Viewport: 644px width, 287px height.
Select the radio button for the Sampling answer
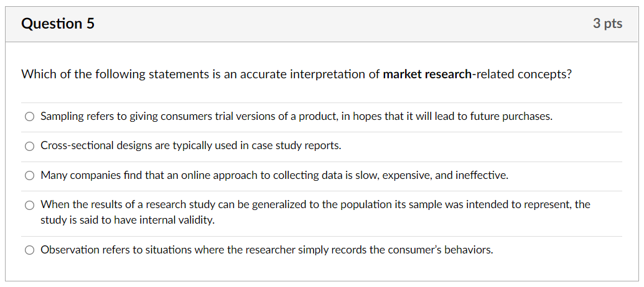point(29,117)
